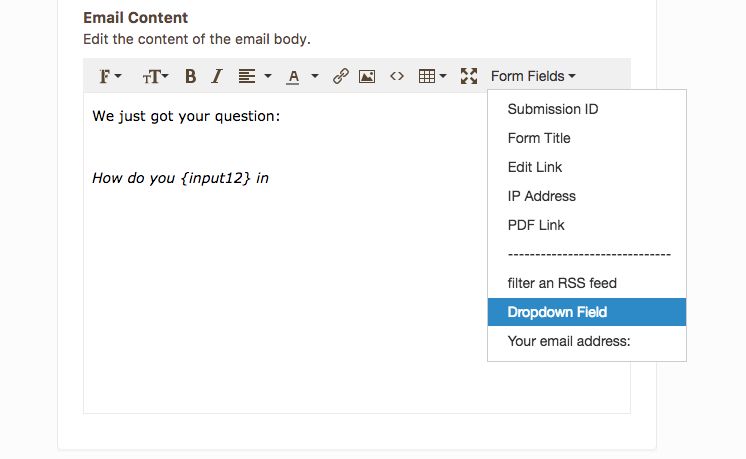The height and width of the screenshot is (459, 746).
Task: Select the 'filter an RSS feed' field
Action: (x=561, y=283)
